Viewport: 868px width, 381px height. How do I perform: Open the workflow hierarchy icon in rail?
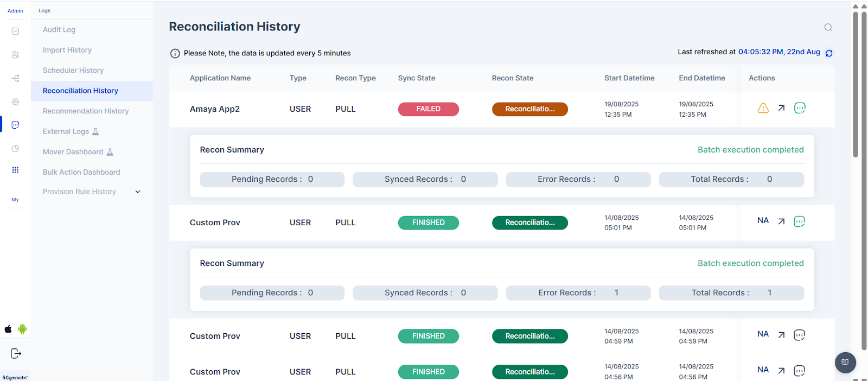click(15, 78)
